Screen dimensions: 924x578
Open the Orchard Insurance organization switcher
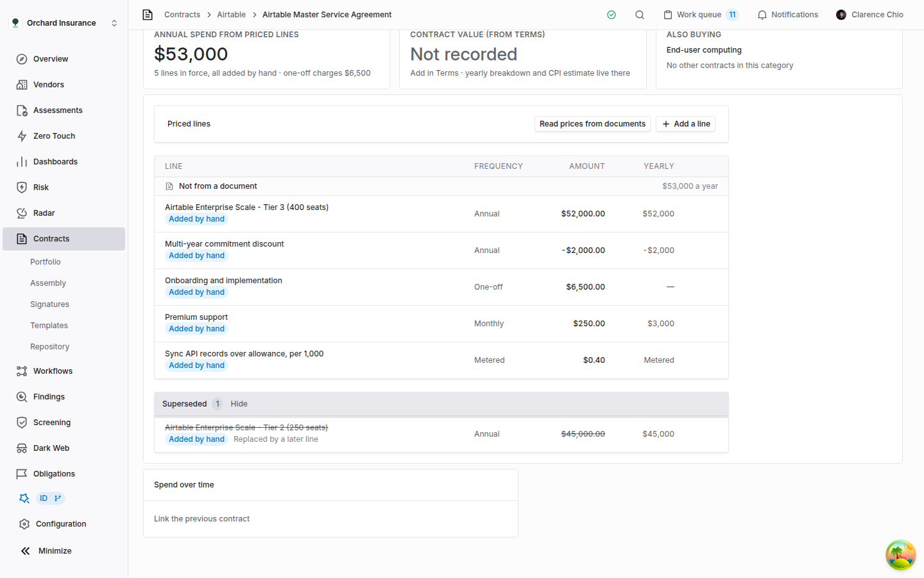[64, 23]
